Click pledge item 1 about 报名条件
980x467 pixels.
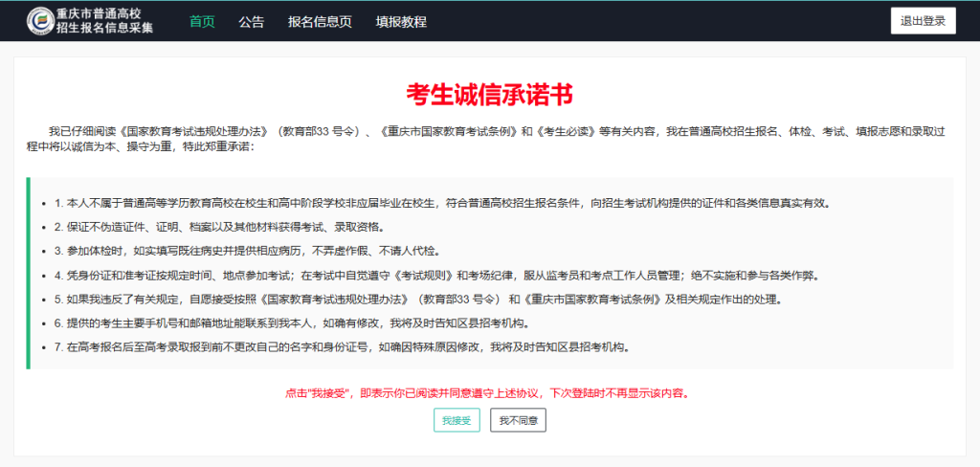point(442,203)
